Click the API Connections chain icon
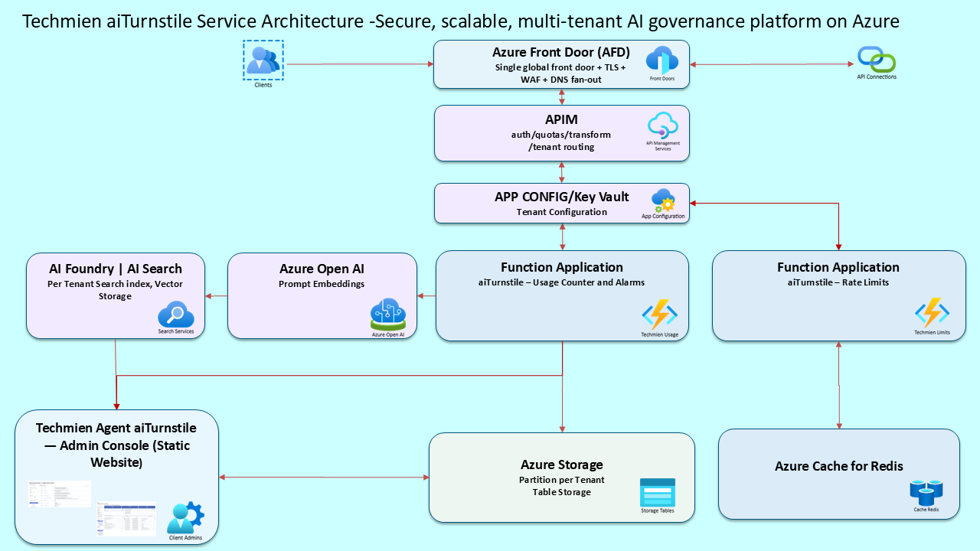Screen dimensions: 980x551 [877, 59]
